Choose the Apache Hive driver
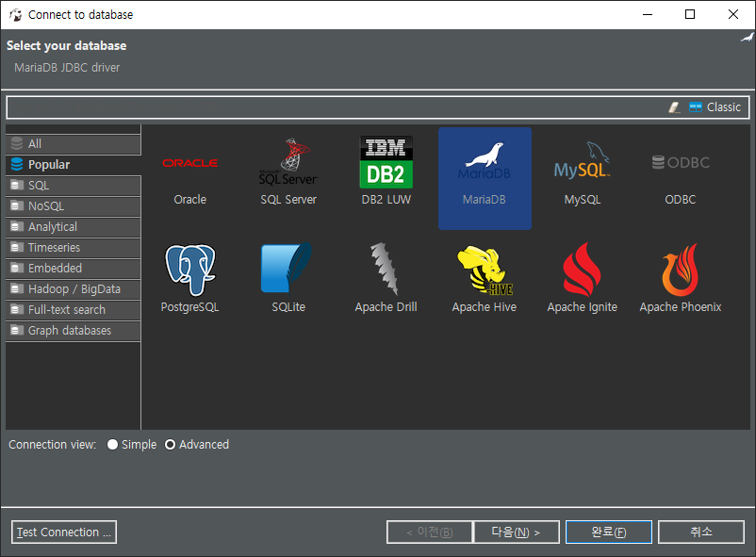Viewport: 756px width, 557px height. pyautogui.click(x=485, y=278)
